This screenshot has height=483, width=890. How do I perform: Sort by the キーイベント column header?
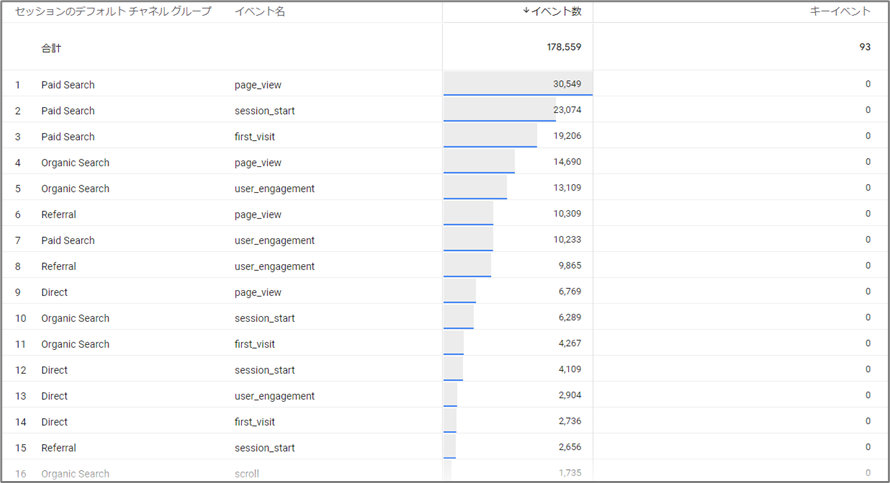840,11
